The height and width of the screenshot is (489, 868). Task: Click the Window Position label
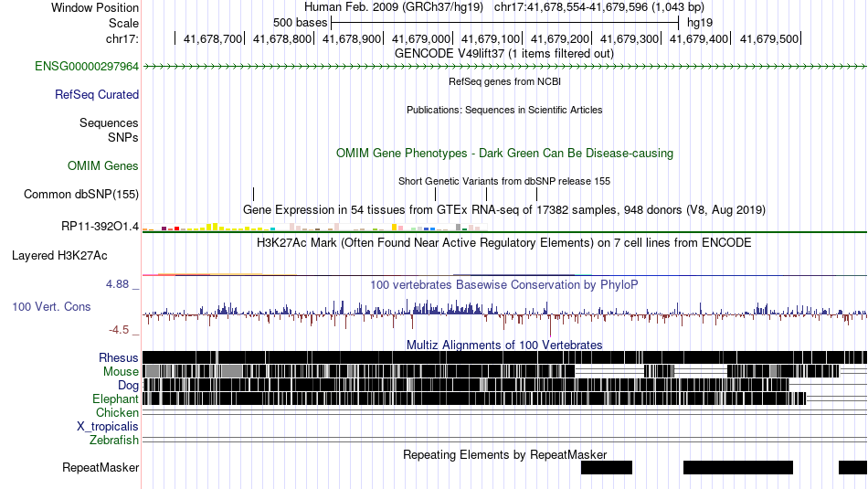(95, 7)
